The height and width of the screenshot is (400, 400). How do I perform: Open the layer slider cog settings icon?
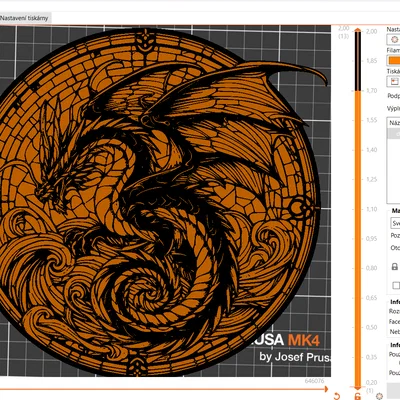[379, 396]
